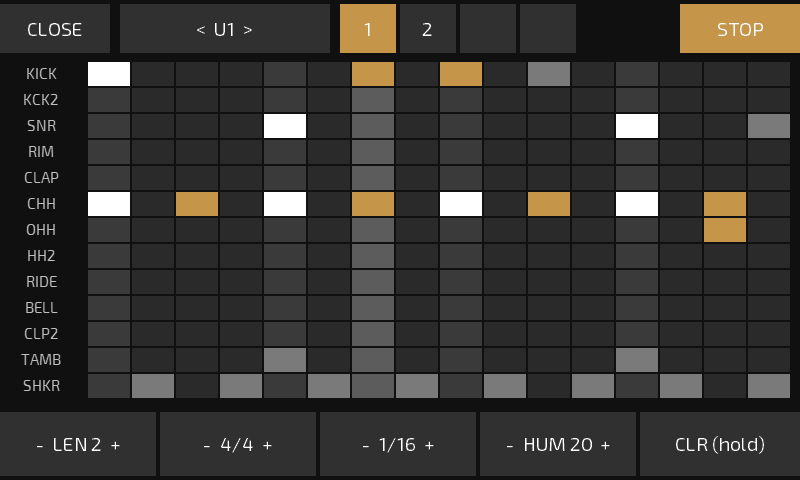Enable the CLP2 cell on step 5
The image size is (800, 480).
[x=285, y=334]
